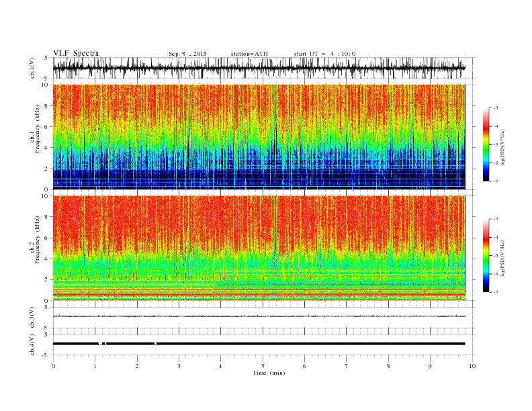
Task: Click the "ch.4(V)" axis label
Action: coord(32,345)
